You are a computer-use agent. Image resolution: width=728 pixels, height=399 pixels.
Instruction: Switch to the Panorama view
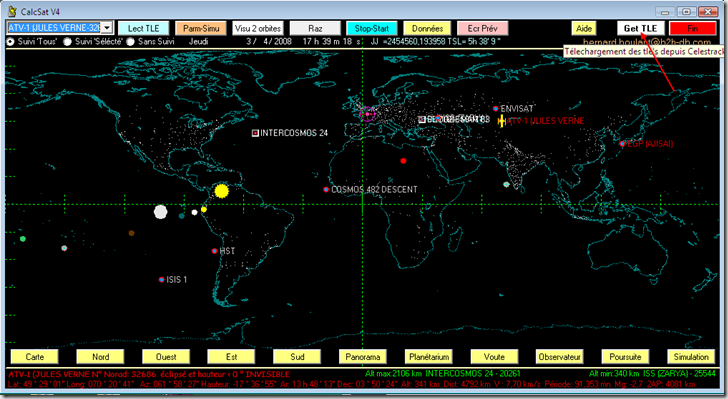(x=363, y=357)
